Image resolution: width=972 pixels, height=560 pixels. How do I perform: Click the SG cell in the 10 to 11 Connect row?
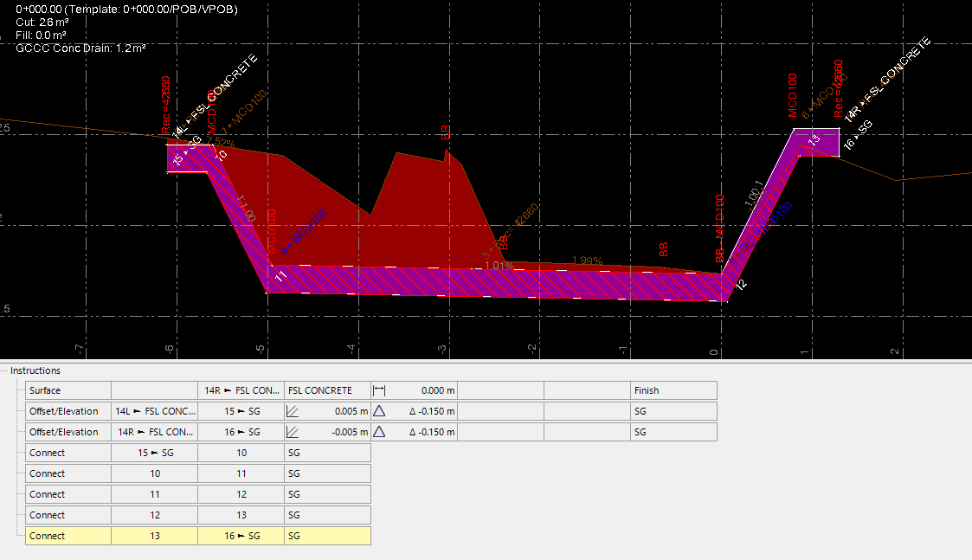(x=327, y=473)
